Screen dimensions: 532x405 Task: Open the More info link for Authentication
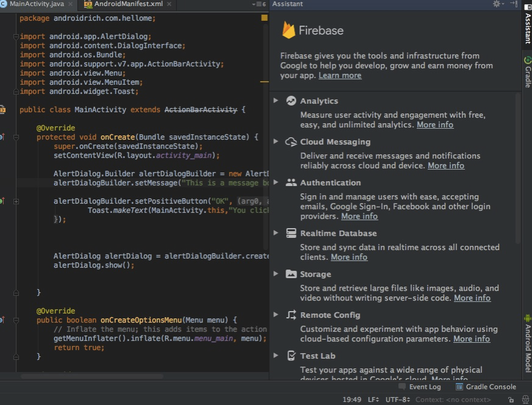359,217
